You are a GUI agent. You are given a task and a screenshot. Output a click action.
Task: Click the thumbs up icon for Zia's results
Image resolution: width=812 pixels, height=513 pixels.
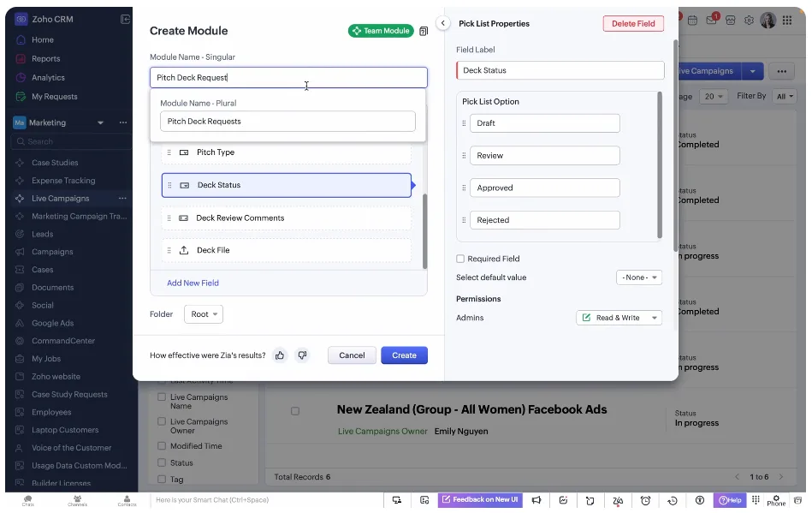click(x=280, y=355)
